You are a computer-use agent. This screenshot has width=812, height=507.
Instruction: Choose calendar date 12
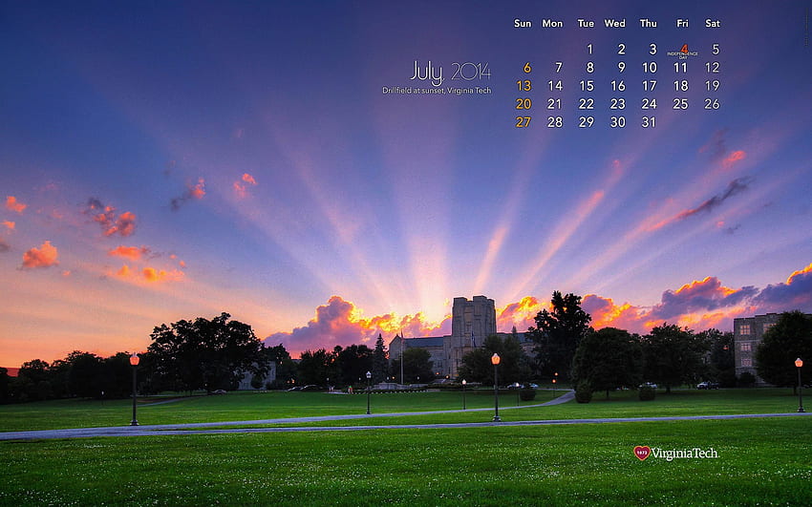click(x=712, y=68)
